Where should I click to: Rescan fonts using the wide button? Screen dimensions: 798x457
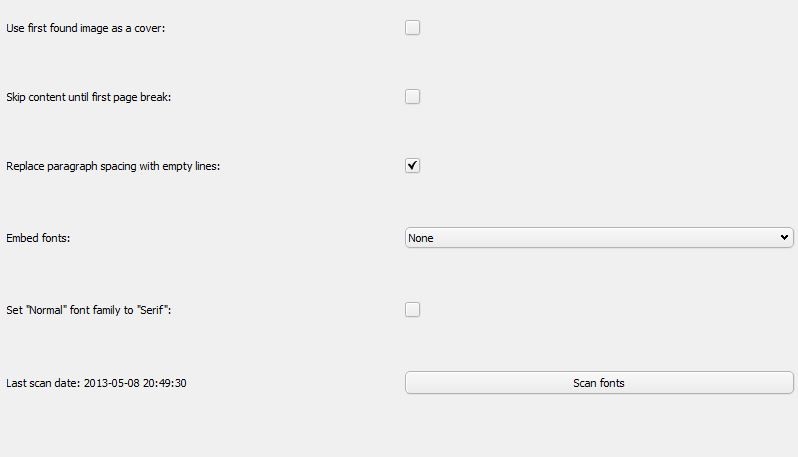pyautogui.click(x=598, y=383)
